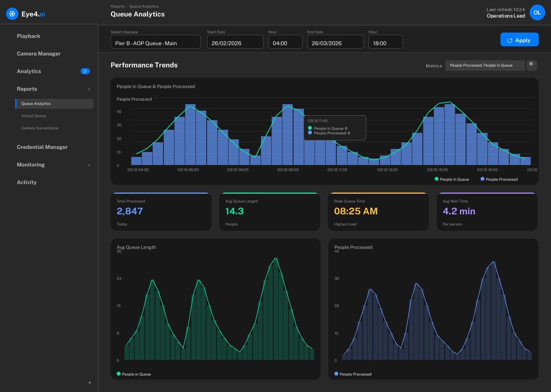Expand the Reports section chevron
The image size is (551, 392).
pyautogui.click(x=89, y=89)
